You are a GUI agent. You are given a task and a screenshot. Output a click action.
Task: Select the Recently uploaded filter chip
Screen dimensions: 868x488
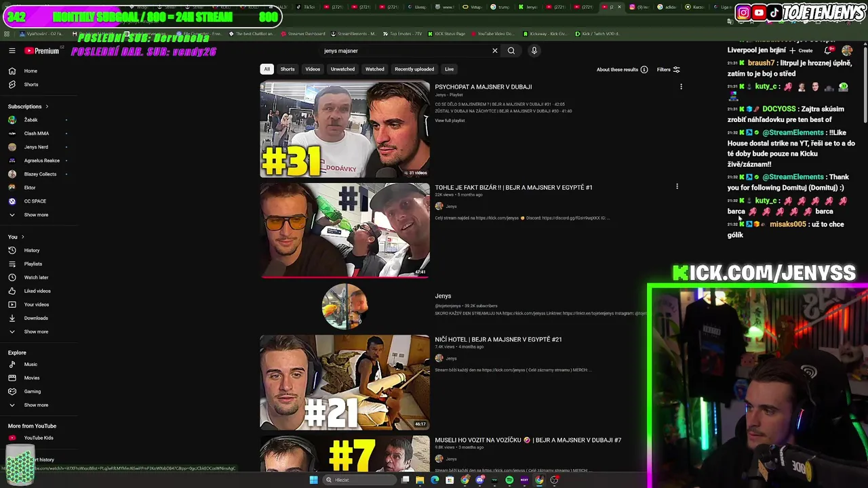(x=414, y=69)
